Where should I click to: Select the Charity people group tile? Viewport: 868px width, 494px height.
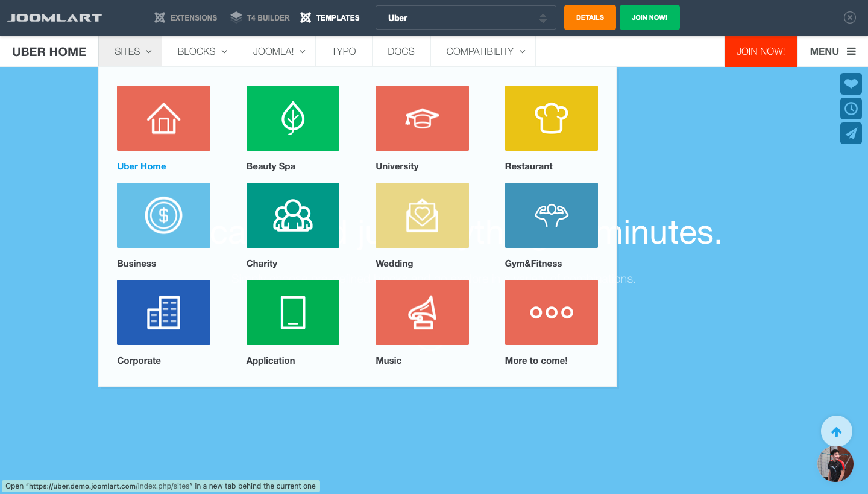coord(292,215)
